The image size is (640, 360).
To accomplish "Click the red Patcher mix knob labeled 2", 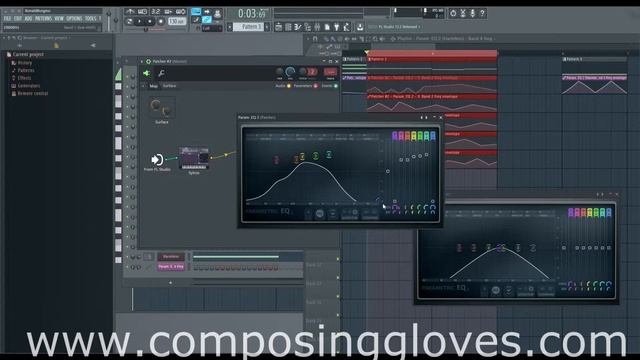I will (x=312, y=72).
